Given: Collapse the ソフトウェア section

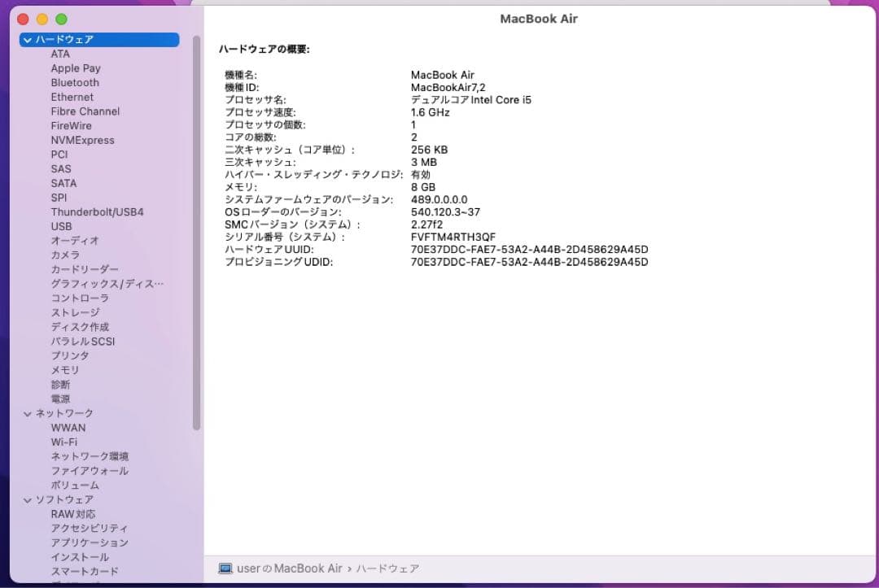Looking at the screenshot, I should [28, 499].
